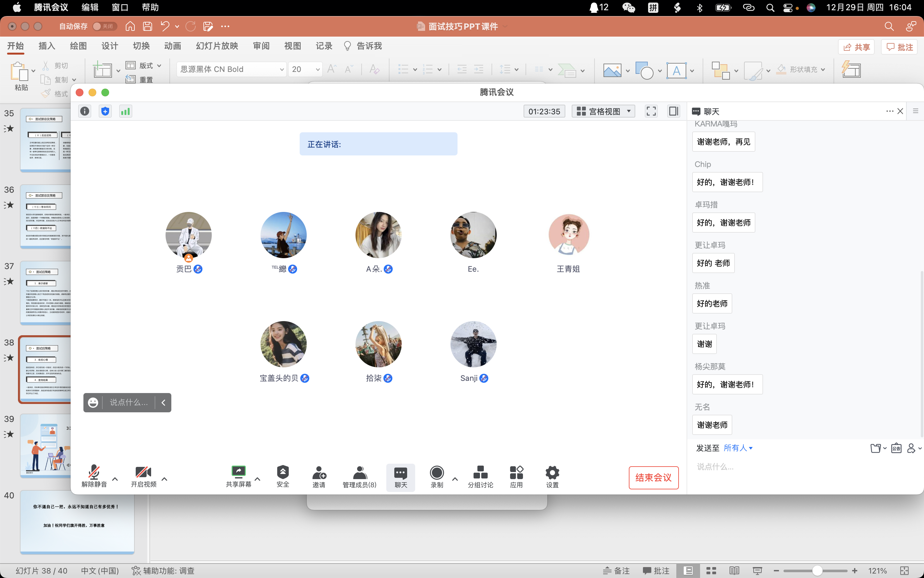Screen dimensions: 924x578
Task: Unmute microphone with 解除静音
Action: (x=94, y=476)
